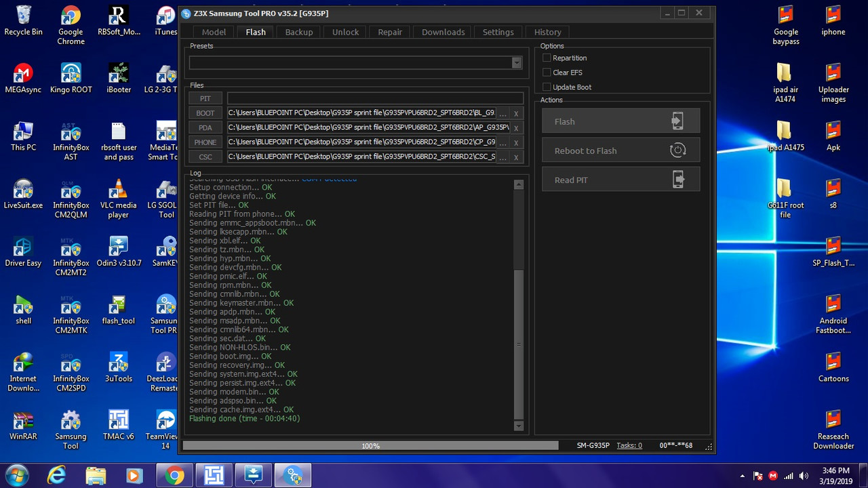
Task: Clear the BOOT file path with x
Action: pyautogui.click(x=516, y=114)
